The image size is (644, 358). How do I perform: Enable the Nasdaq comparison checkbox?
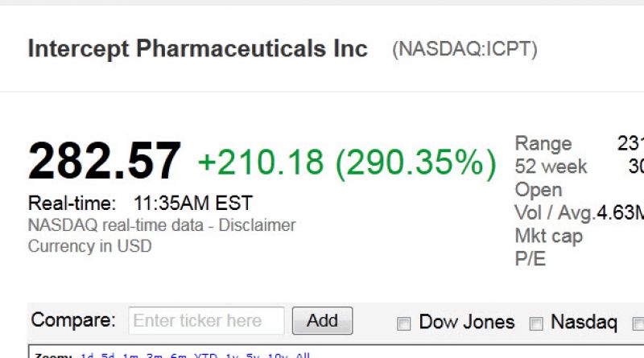(536, 323)
